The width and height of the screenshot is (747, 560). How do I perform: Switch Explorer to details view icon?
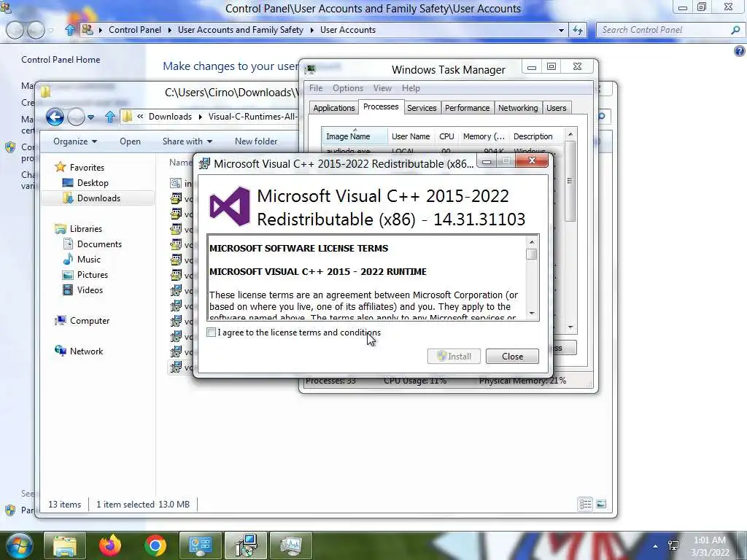(585, 504)
